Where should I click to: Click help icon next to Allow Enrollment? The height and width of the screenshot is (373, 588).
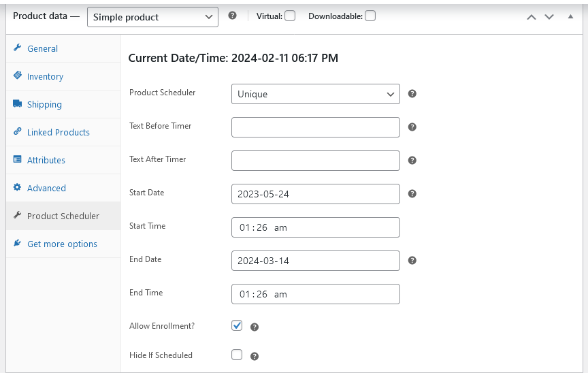pos(255,327)
